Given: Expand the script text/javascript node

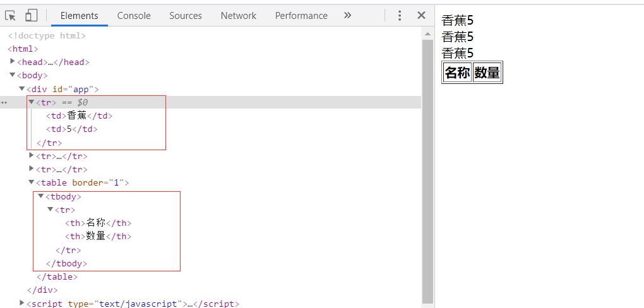Looking at the screenshot, I should pos(22,303).
